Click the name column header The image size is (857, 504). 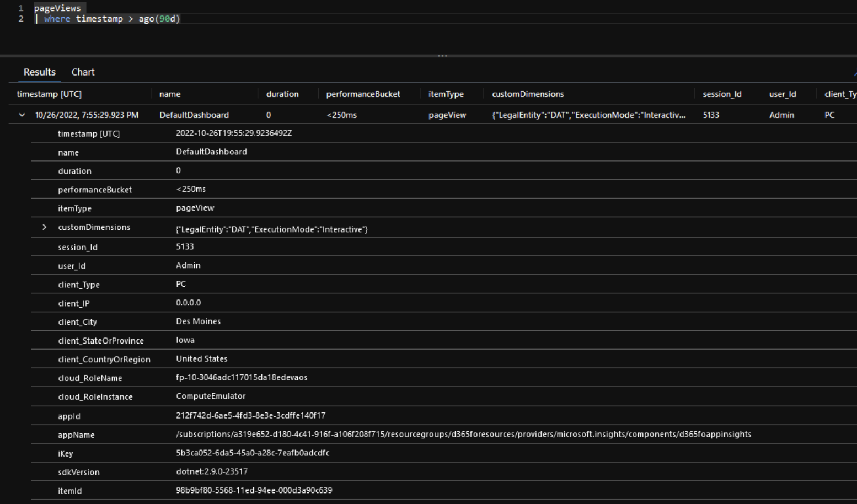(170, 94)
